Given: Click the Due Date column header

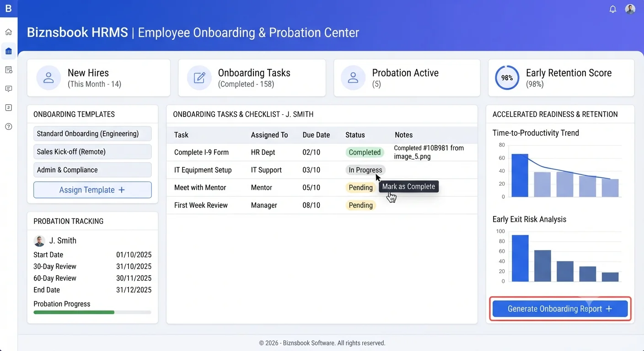Looking at the screenshot, I should 316,135.
